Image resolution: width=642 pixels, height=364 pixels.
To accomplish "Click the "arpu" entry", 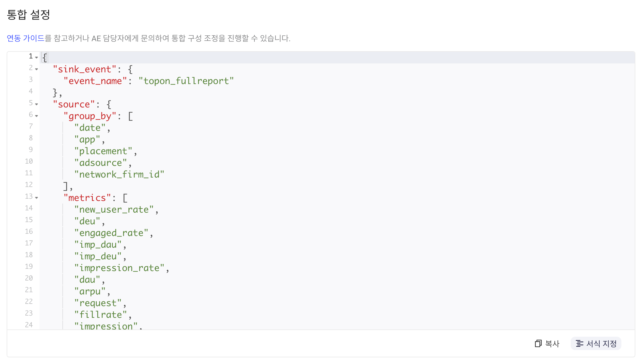I will pos(90,291).
